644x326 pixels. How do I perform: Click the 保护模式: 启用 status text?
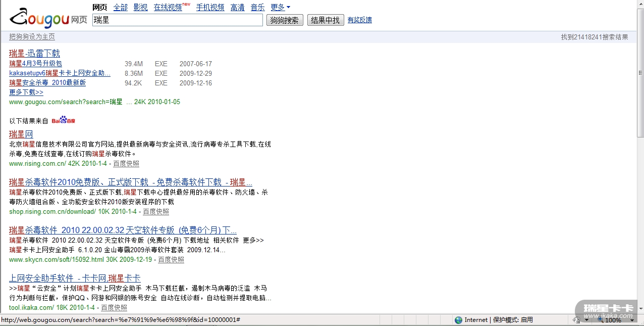point(513,320)
